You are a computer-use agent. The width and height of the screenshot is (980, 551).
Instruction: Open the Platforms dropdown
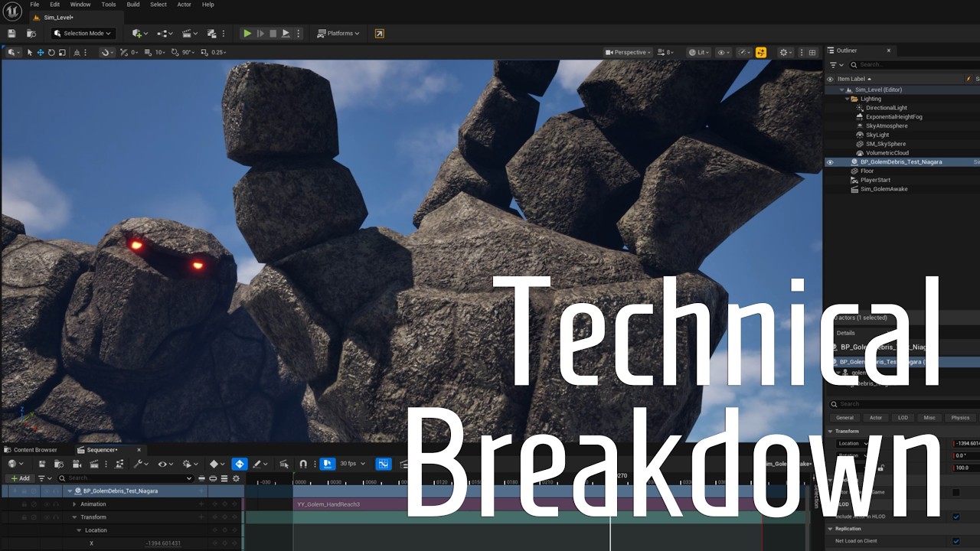(338, 34)
